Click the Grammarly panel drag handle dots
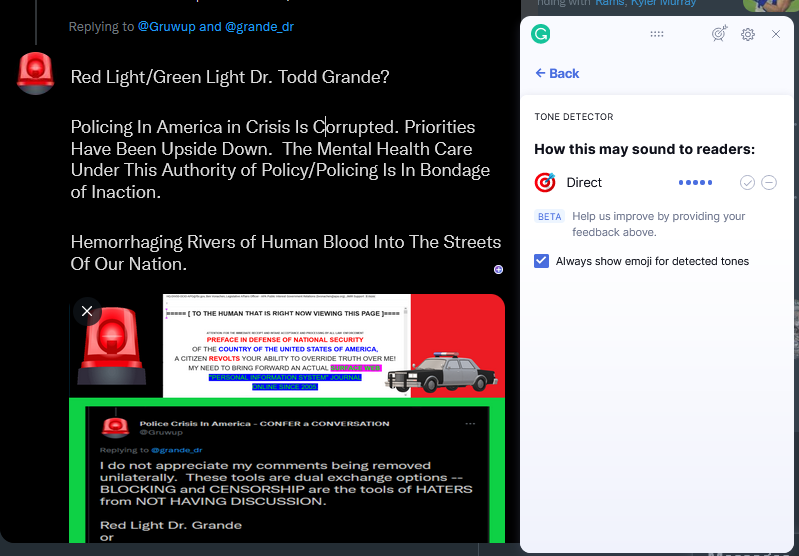799x556 pixels. (x=657, y=34)
